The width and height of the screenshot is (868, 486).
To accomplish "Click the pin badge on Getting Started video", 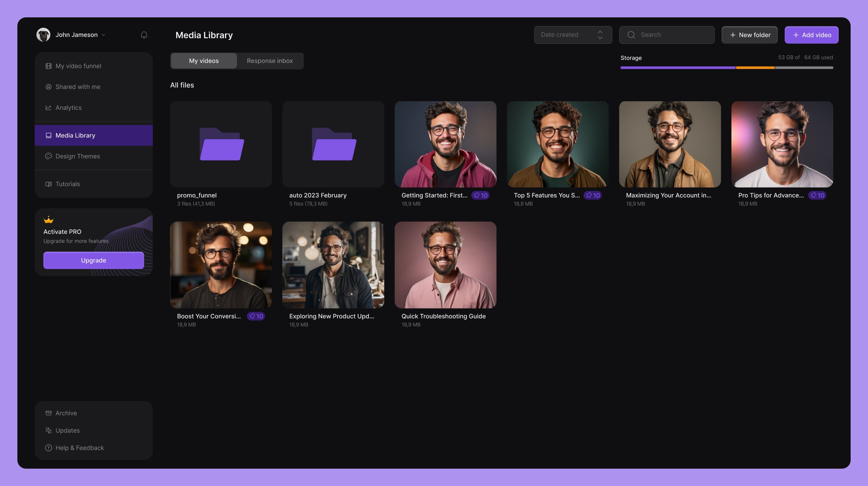I will coord(481,195).
